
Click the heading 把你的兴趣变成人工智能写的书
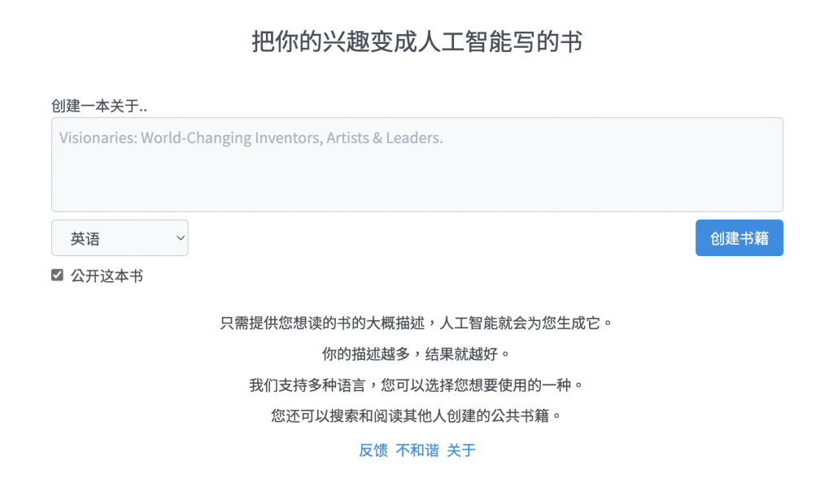[417, 41]
